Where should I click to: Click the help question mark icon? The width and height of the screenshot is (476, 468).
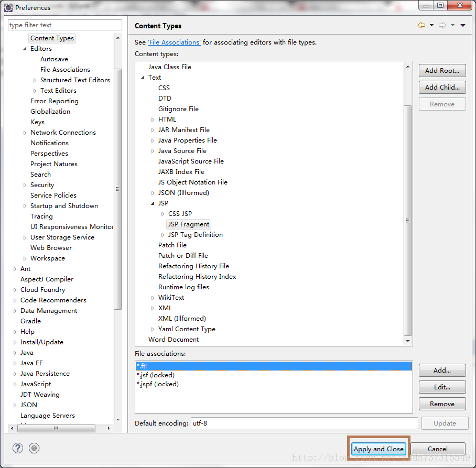[18, 448]
